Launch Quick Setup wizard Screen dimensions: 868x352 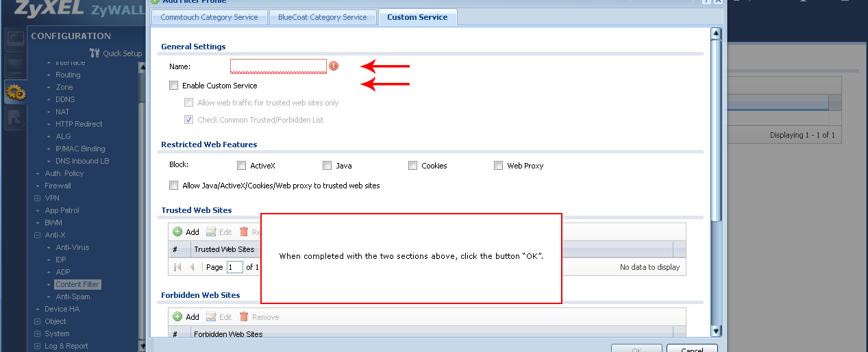click(x=116, y=53)
